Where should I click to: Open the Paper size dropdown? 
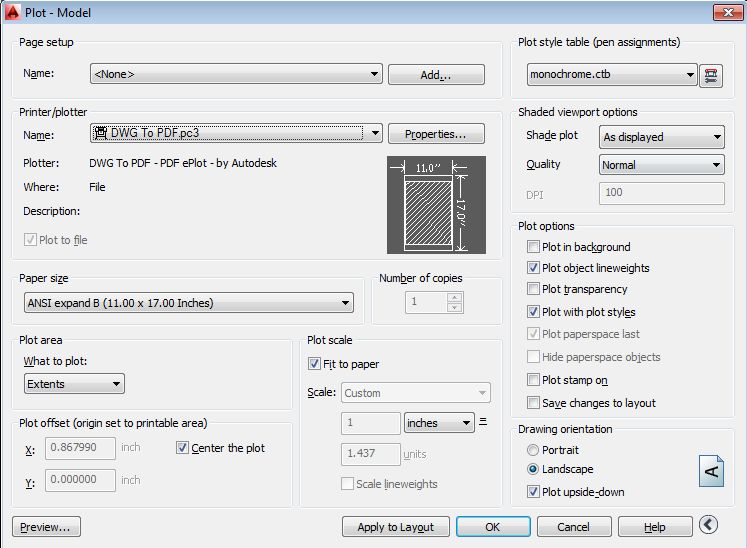(189, 303)
